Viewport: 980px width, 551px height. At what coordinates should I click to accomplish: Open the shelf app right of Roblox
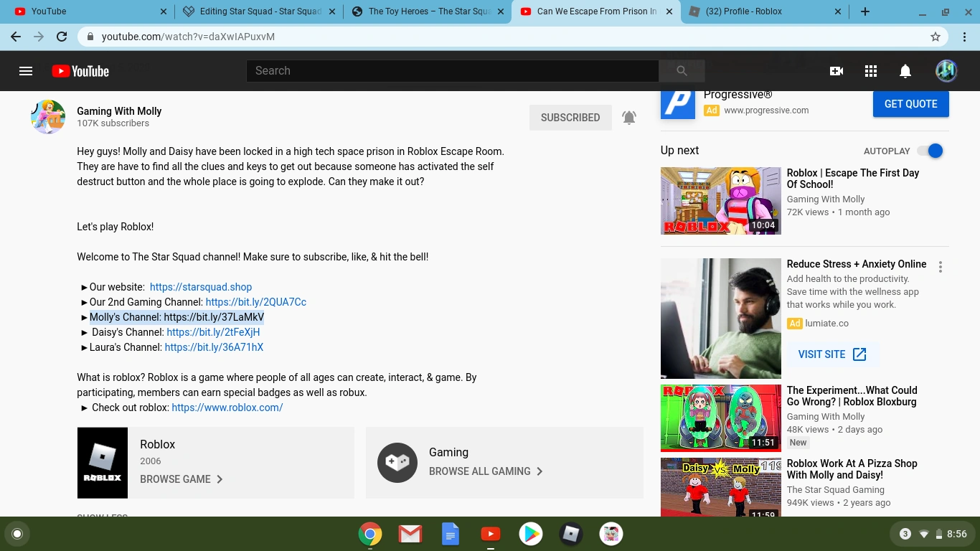pos(611,534)
